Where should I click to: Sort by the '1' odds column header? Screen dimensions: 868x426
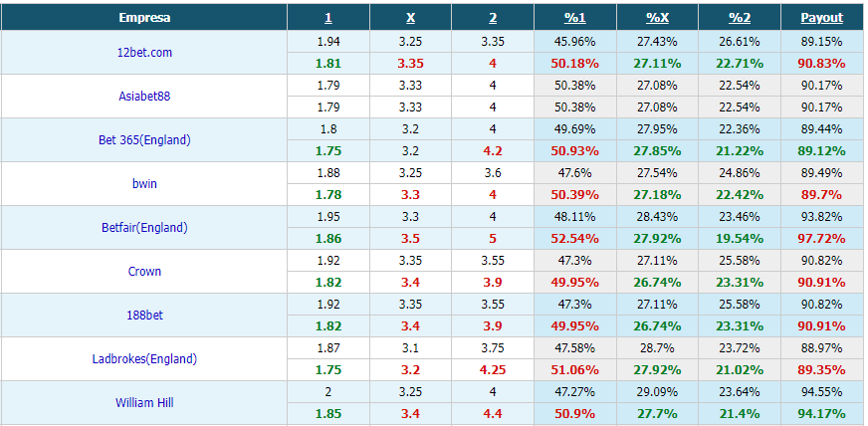click(x=328, y=18)
